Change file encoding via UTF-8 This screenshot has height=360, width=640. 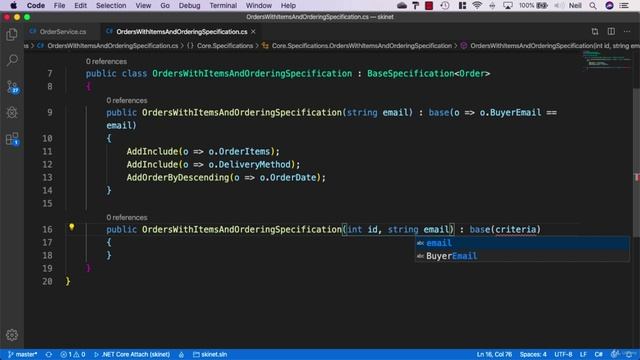point(563,354)
